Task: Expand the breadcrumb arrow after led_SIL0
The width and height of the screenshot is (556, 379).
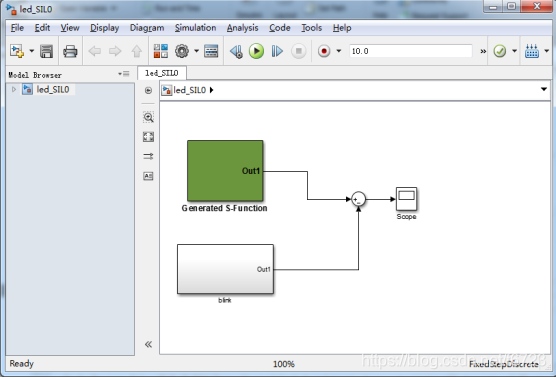Action: coord(212,90)
